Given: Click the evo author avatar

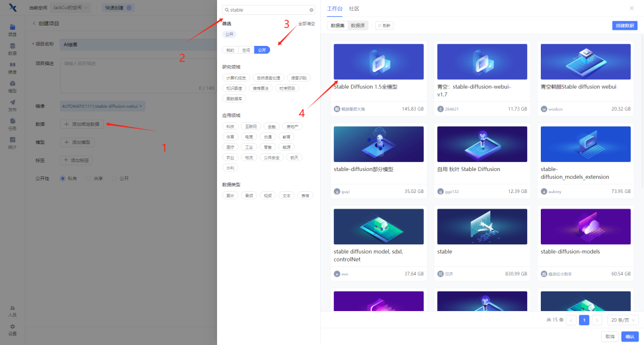Looking at the screenshot, I should coord(337,274).
